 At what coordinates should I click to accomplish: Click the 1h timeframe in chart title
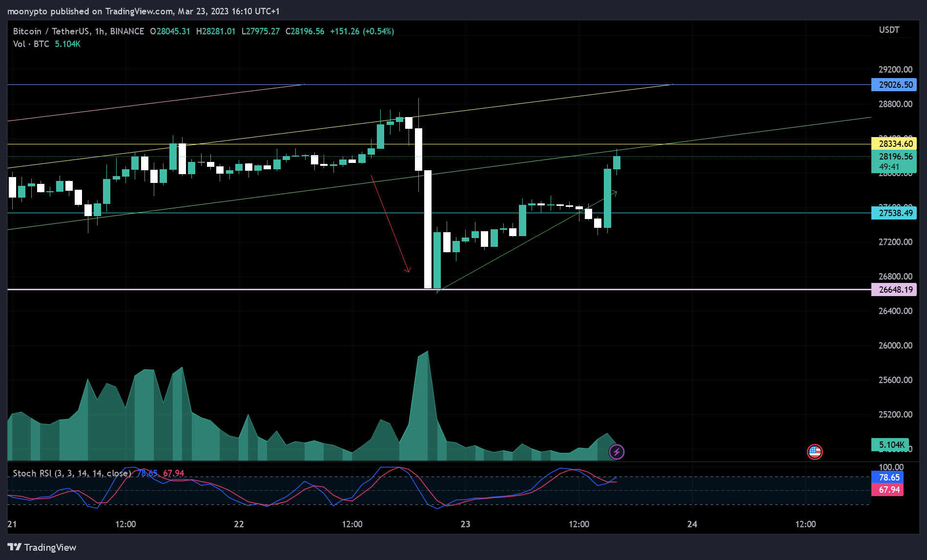point(100,31)
